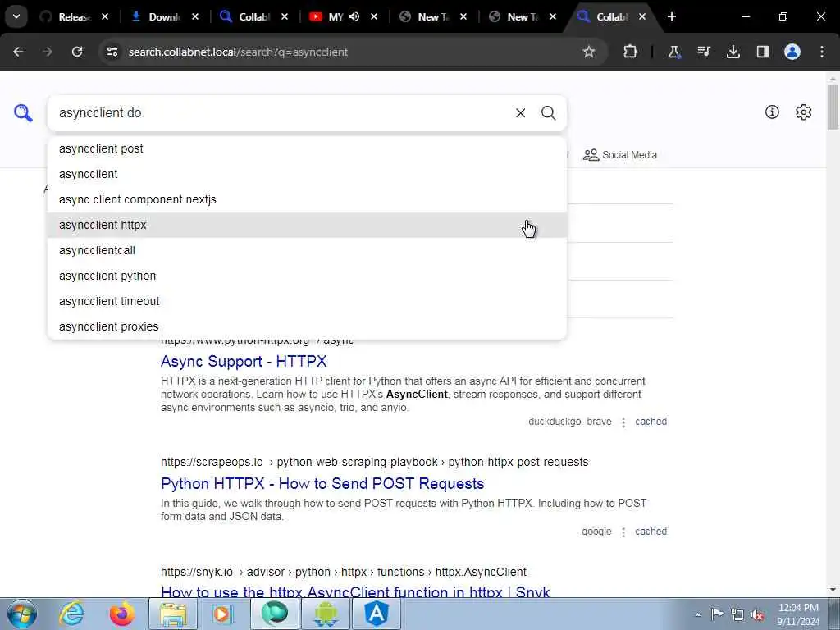Open options menu for scrapeops result
Screen dimensions: 840x630
pyautogui.click(x=623, y=532)
